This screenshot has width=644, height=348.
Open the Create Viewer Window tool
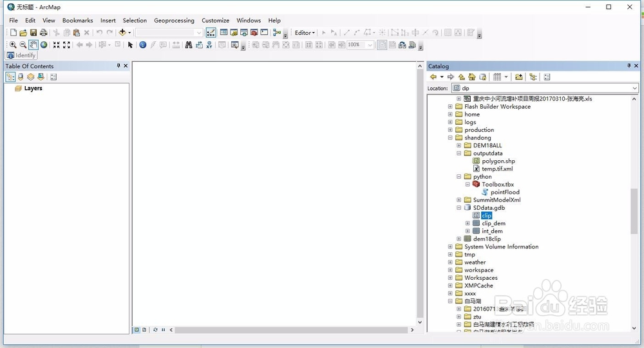click(234, 45)
